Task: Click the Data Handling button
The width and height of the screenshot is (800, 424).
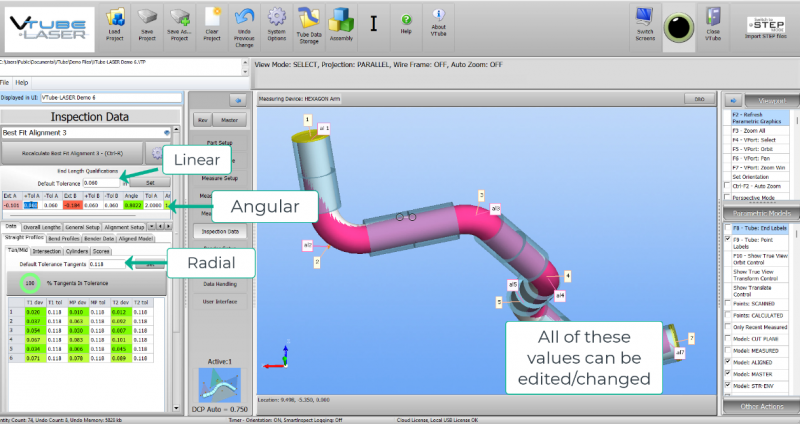Action: 220,284
